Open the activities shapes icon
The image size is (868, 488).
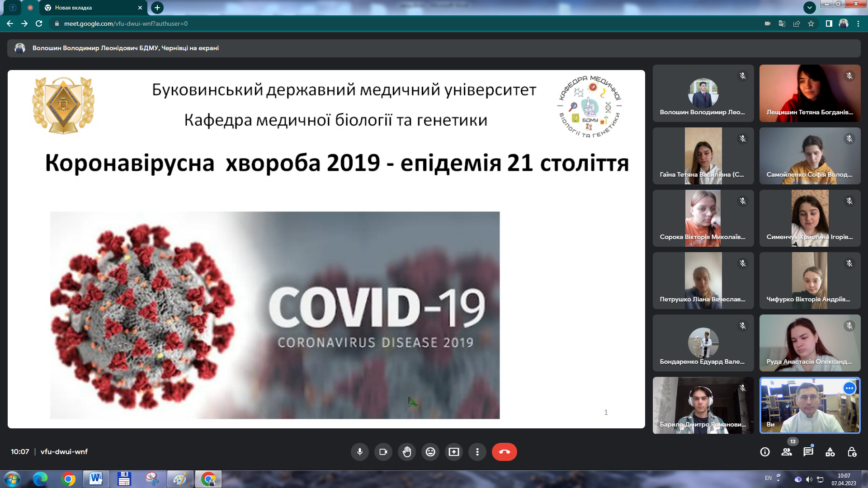coord(830,452)
